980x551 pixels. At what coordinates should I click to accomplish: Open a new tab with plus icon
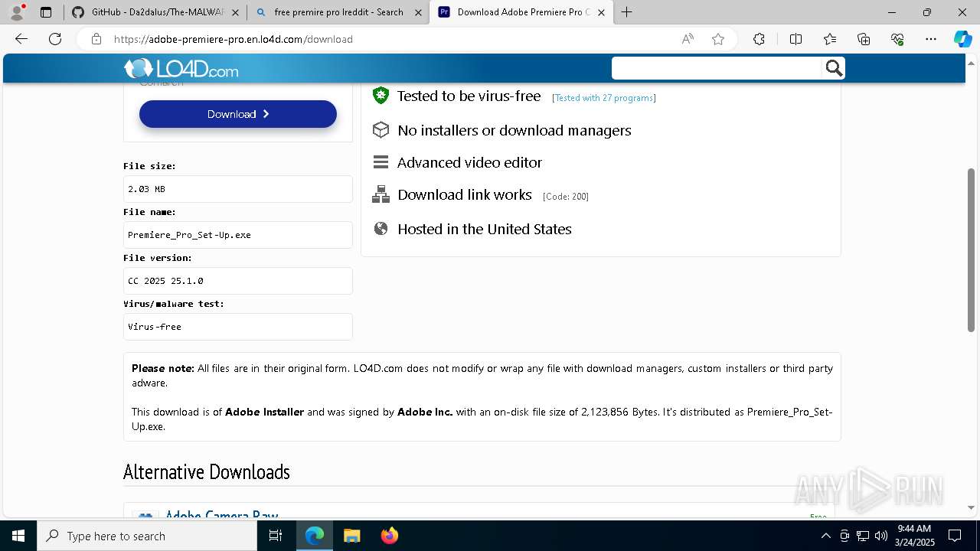[626, 12]
